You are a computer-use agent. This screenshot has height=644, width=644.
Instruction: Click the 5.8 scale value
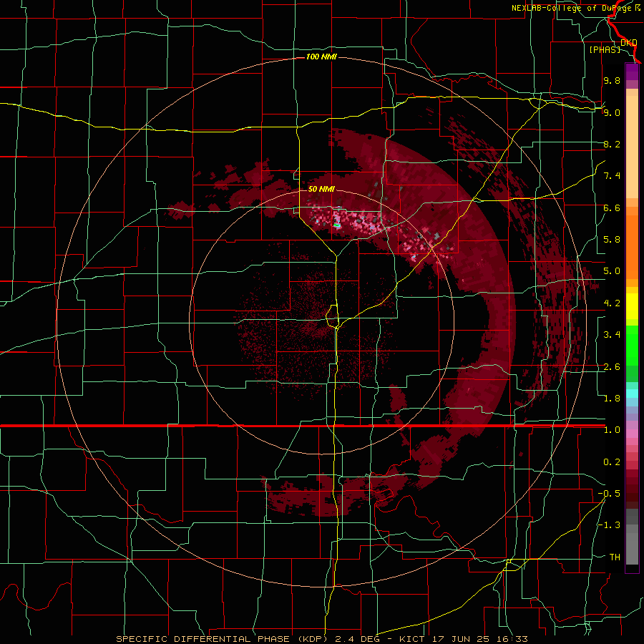[x=612, y=240]
